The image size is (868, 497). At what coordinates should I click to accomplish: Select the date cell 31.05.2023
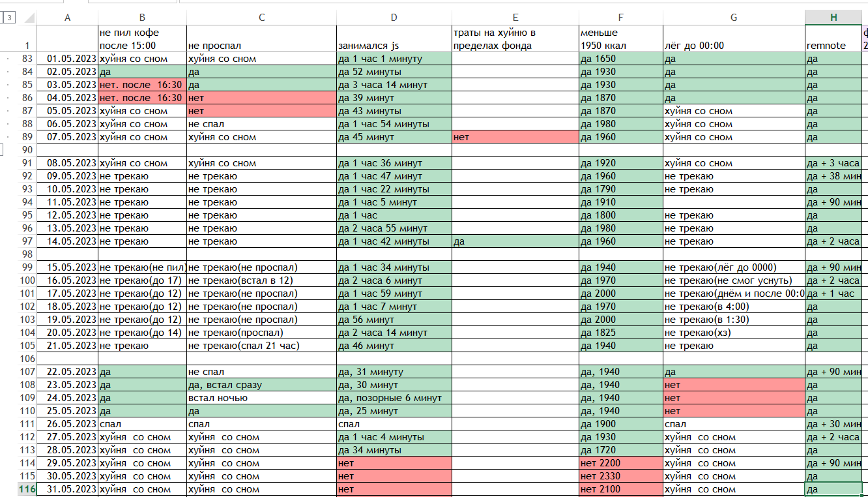click(x=68, y=489)
